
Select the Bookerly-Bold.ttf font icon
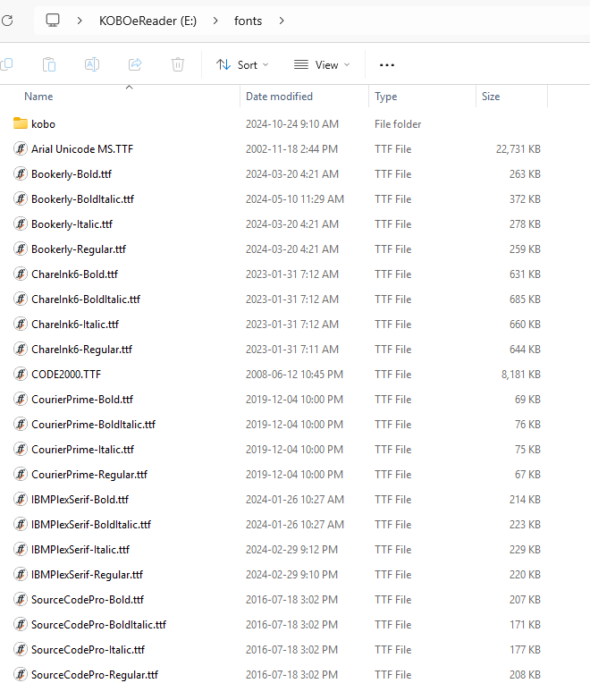(x=21, y=173)
